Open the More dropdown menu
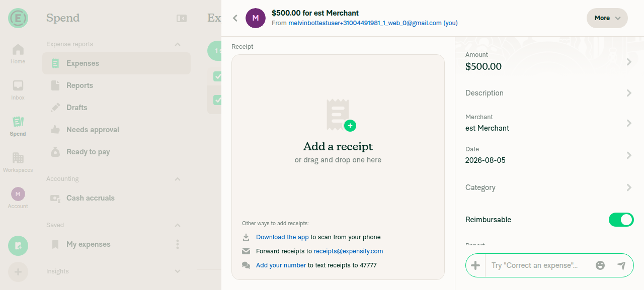This screenshot has width=644, height=290. (607, 18)
